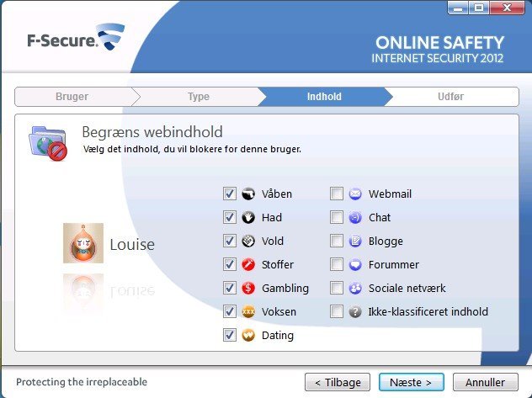Click the Chat smiley icon
This screenshot has height=398, width=532.
[x=355, y=217]
